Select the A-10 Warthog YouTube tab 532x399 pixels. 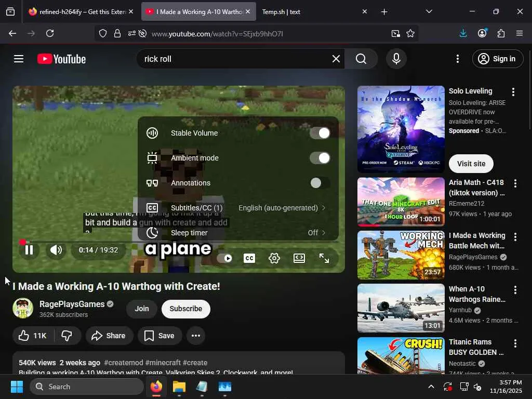pos(198,12)
